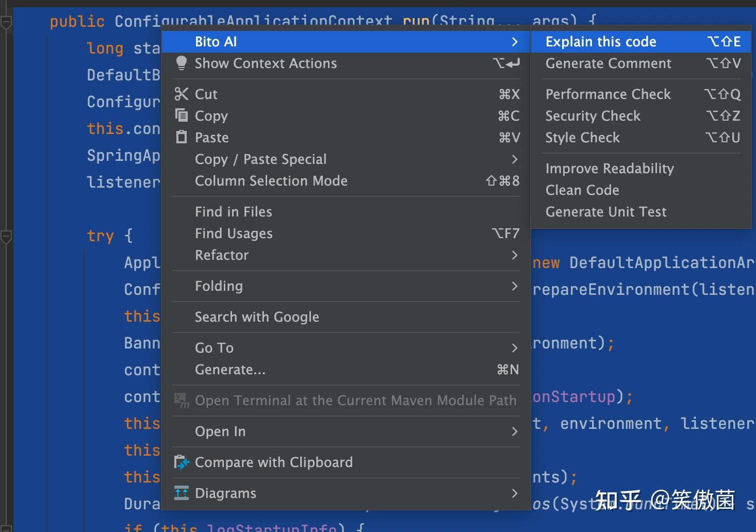Click the Cut scissors icon
Image resolution: width=756 pixels, height=532 pixels.
(181, 94)
